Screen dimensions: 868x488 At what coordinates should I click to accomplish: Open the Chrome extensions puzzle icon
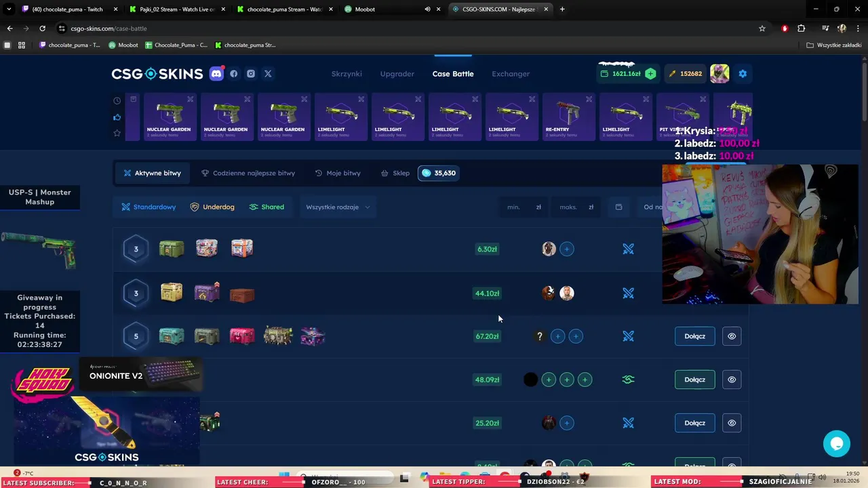(x=801, y=28)
